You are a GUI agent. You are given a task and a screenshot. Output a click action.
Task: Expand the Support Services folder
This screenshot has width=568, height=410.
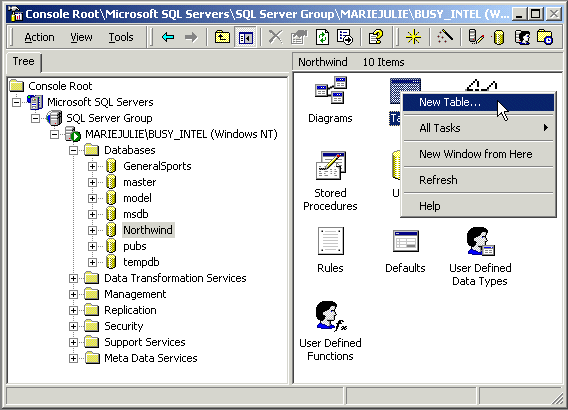click(x=73, y=342)
